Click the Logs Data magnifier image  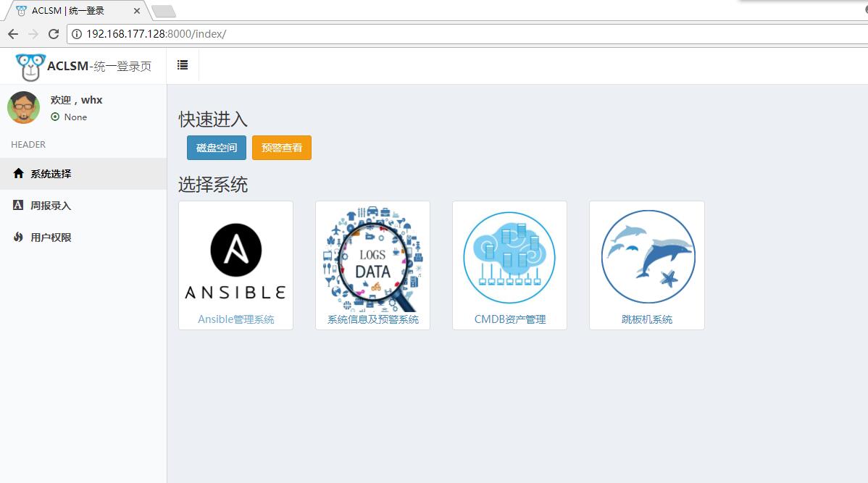click(372, 259)
